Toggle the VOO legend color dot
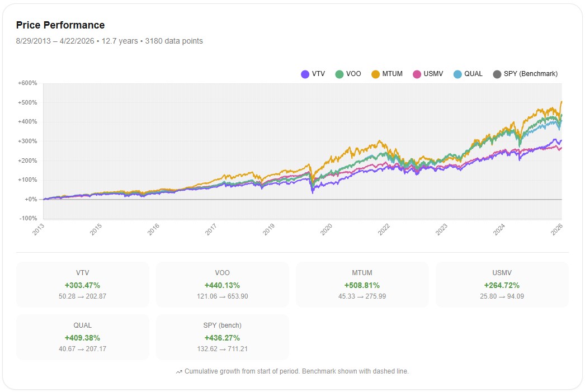 point(339,74)
